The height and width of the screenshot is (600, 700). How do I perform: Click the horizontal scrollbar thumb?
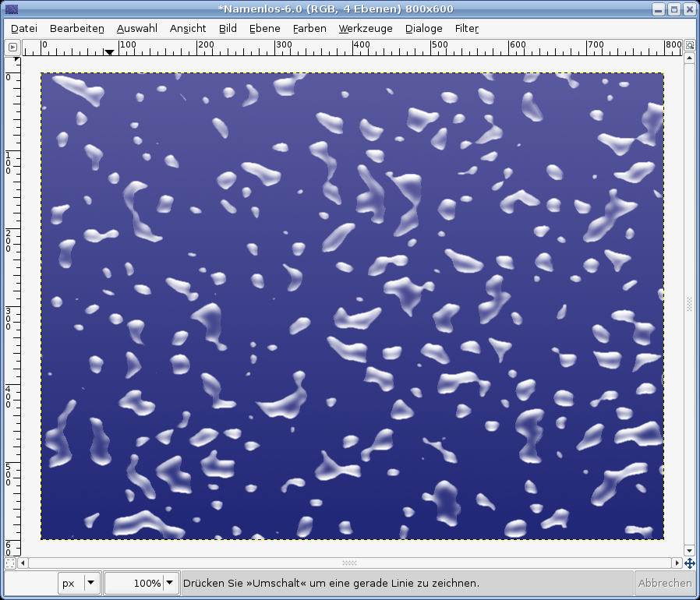point(349,563)
